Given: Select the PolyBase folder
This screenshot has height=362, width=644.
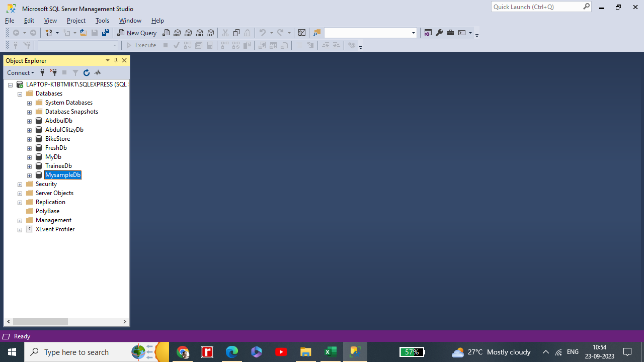Looking at the screenshot, I should tap(47, 211).
